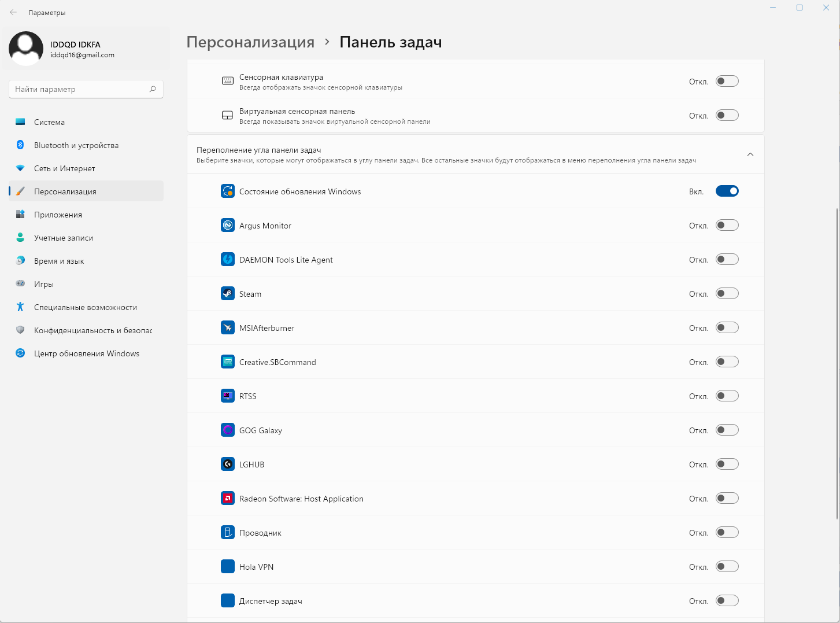Open the Система settings category
The width and height of the screenshot is (840, 623).
(x=50, y=122)
